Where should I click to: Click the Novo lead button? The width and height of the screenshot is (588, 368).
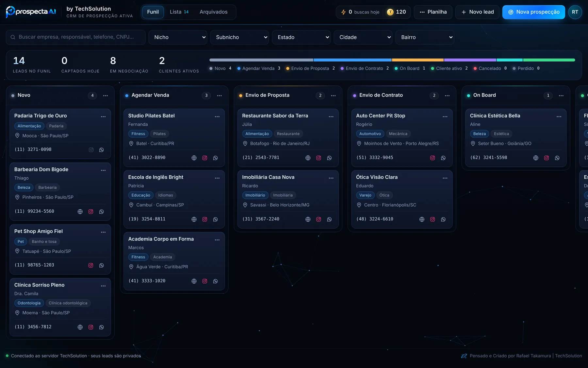[x=477, y=12]
